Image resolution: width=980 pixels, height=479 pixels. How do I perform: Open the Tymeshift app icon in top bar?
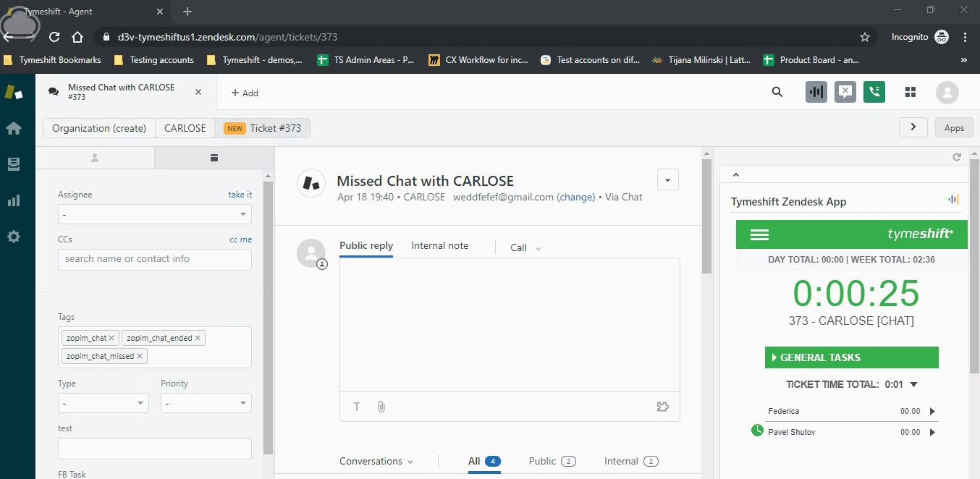point(816,92)
